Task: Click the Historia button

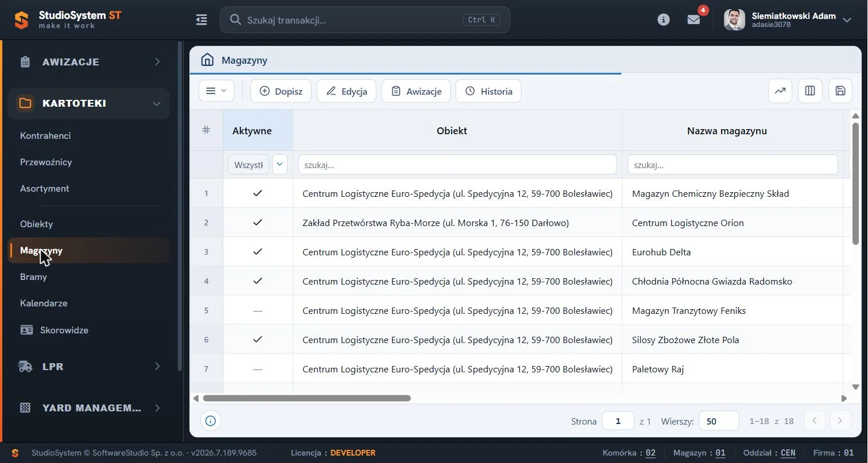Action: pyautogui.click(x=489, y=91)
